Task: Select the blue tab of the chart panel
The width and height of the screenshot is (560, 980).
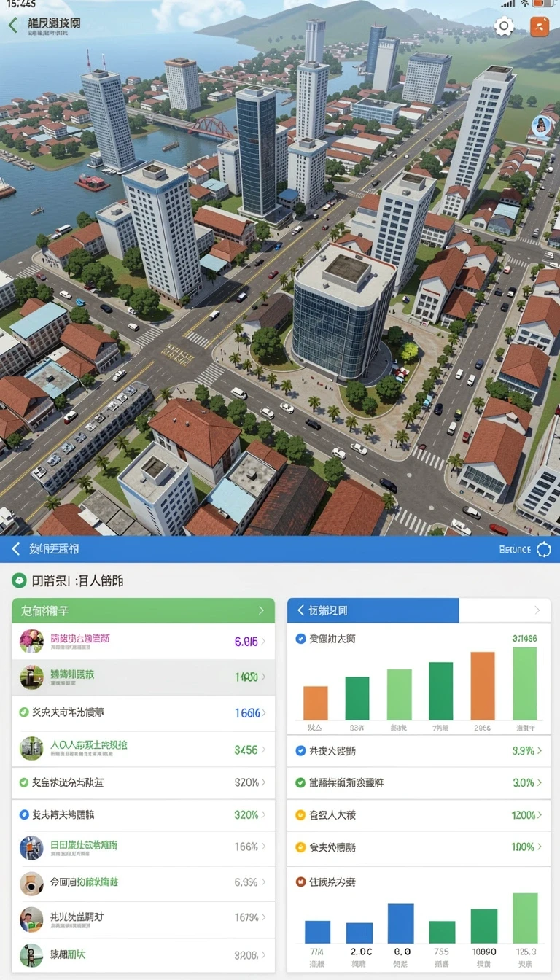Action: point(373,610)
